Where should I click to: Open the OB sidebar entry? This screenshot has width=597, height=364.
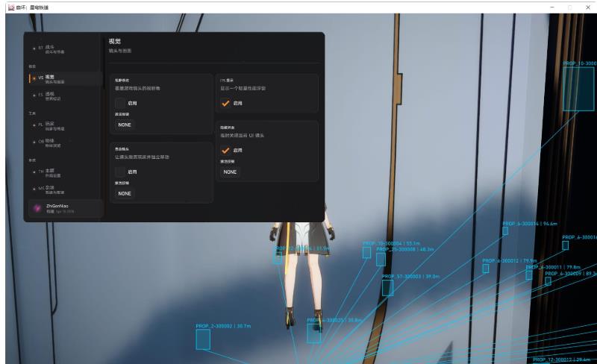click(x=64, y=142)
